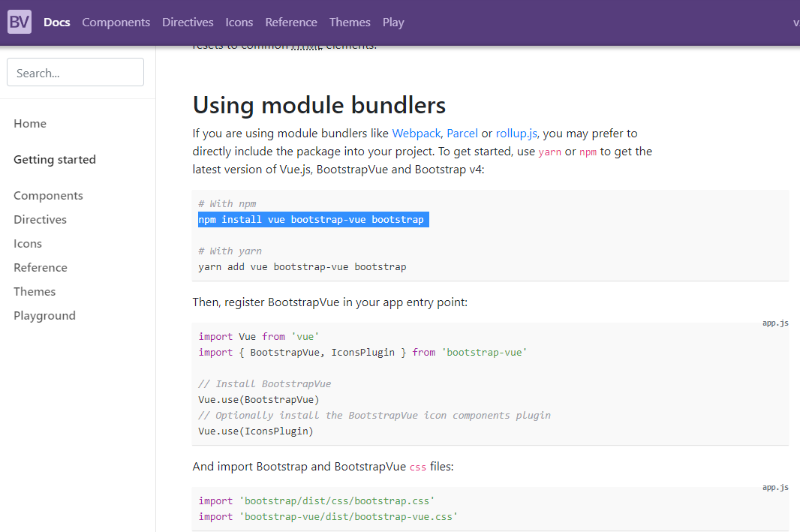Open Playground in the sidebar

pos(44,316)
